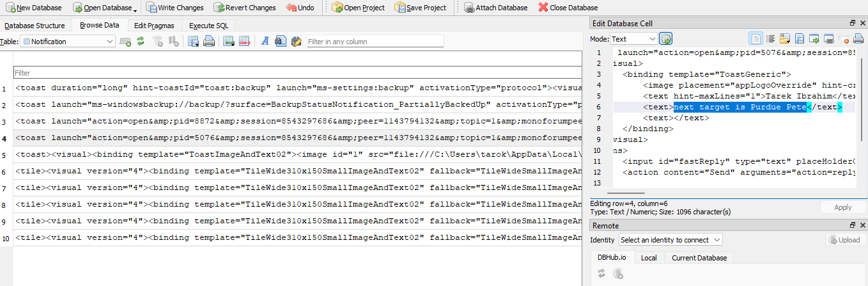The image size is (868, 286).
Task: Click the auto-switch mode gear icon
Action: tap(666, 39)
